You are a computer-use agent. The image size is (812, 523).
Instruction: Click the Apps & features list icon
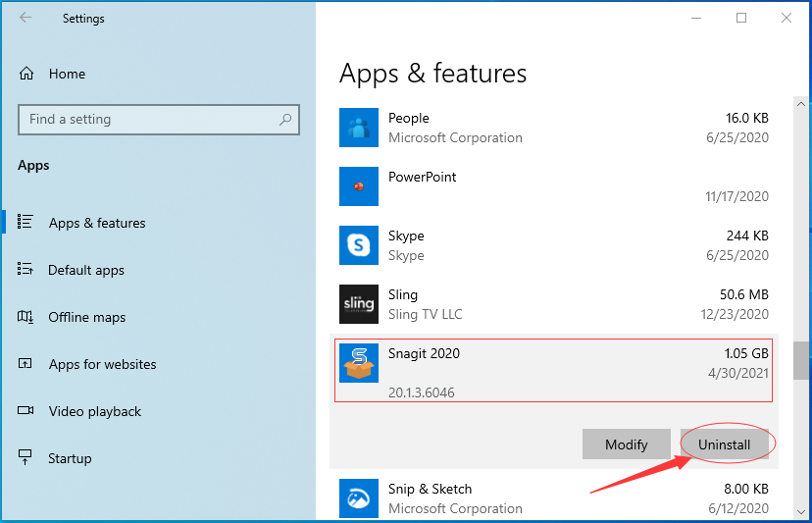point(25,222)
